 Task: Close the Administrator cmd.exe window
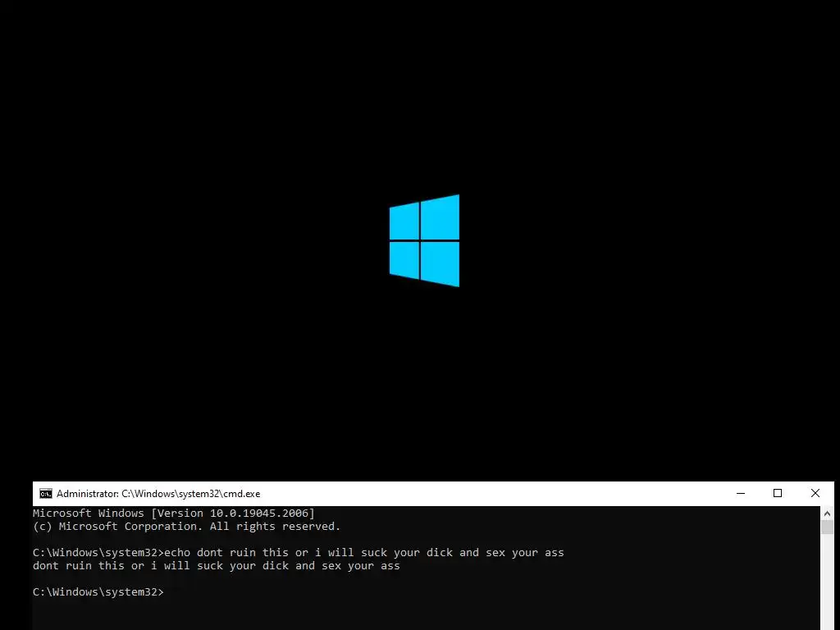815,493
